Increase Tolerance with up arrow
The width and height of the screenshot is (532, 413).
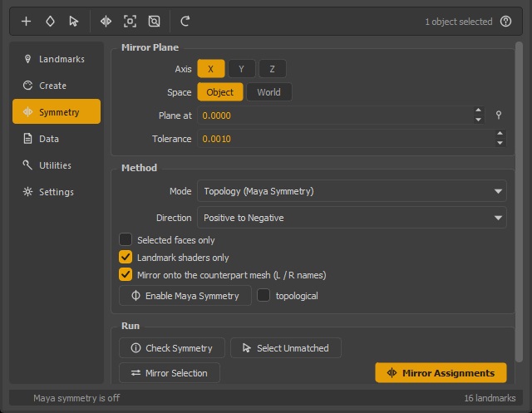tap(500, 133)
